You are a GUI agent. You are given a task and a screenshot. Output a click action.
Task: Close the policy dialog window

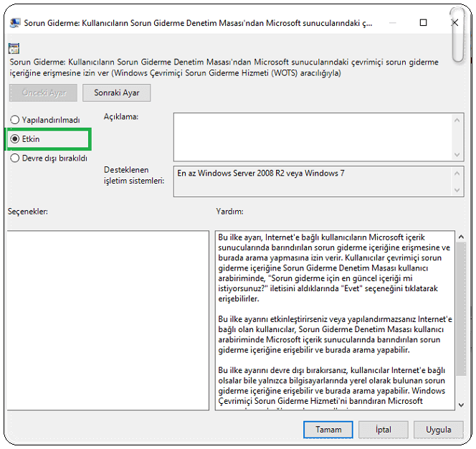(454, 22)
